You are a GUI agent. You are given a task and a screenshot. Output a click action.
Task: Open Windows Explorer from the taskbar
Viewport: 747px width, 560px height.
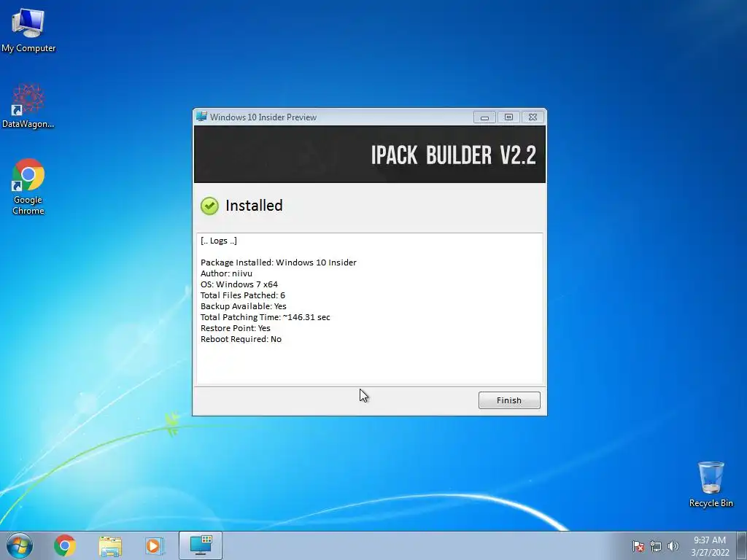[110, 545]
